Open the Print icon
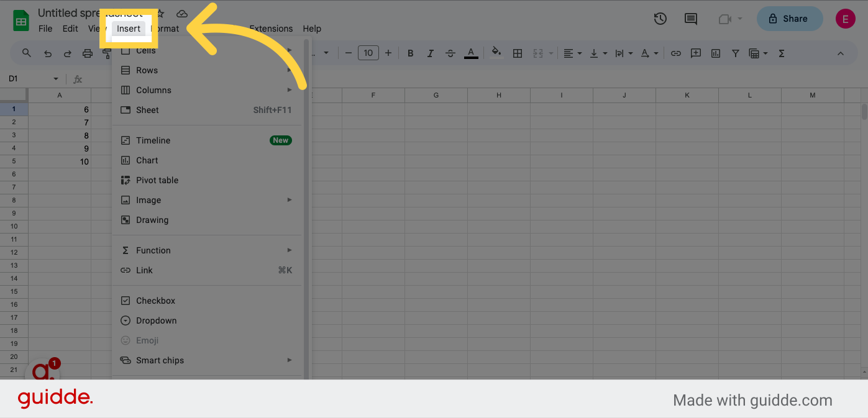 click(x=87, y=53)
